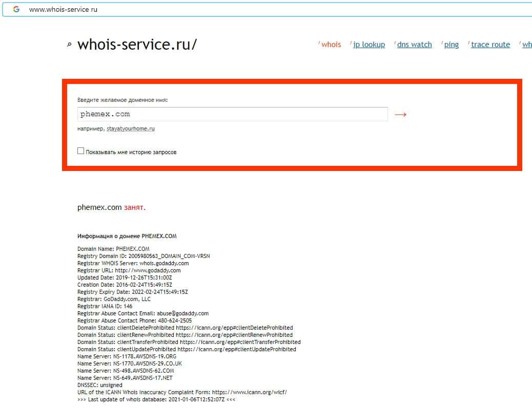Select the whois menu item
Screen dimensions: 532x408
pos(331,45)
